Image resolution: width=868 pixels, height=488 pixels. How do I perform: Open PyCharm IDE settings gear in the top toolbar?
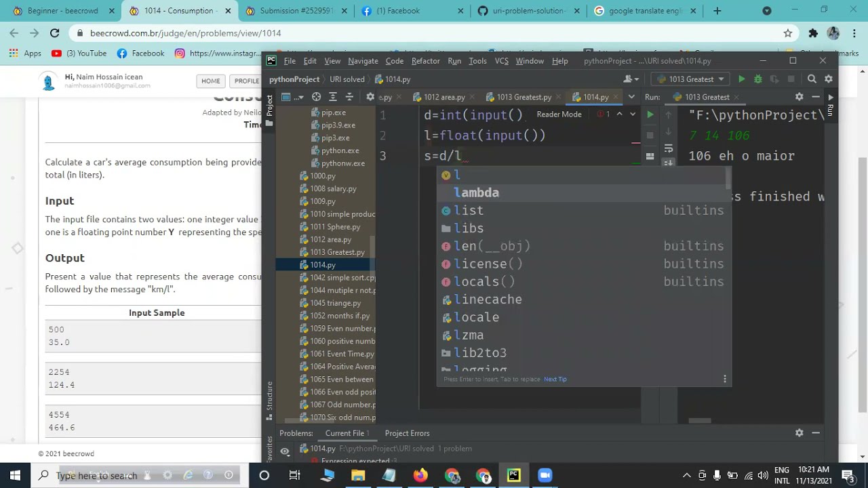(828, 79)
